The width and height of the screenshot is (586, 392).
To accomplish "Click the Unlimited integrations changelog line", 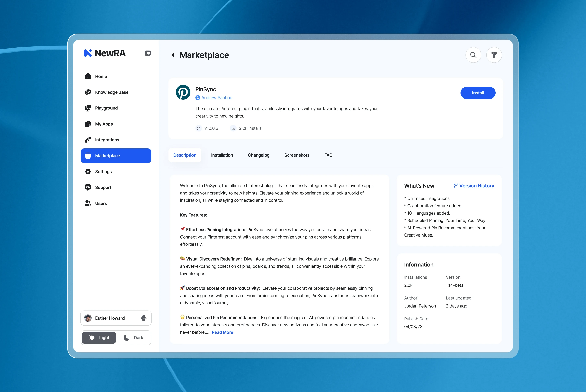I will click(427, 198).
